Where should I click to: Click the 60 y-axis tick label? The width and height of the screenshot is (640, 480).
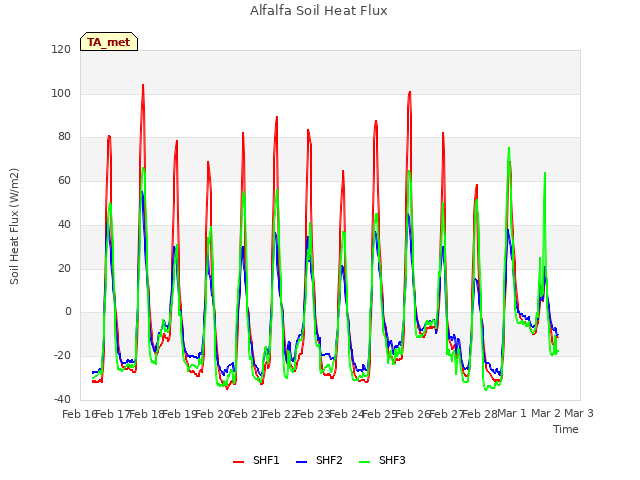click(64, 180)
